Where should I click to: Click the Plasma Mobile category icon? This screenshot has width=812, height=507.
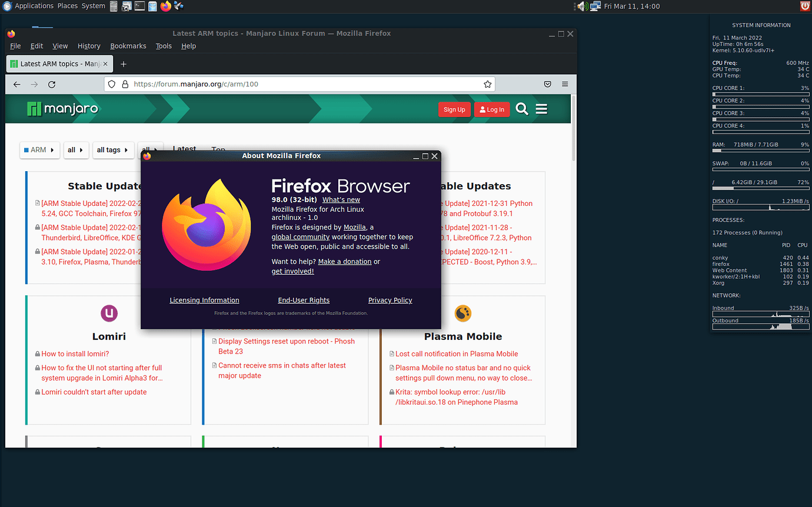tap(463, 313)
